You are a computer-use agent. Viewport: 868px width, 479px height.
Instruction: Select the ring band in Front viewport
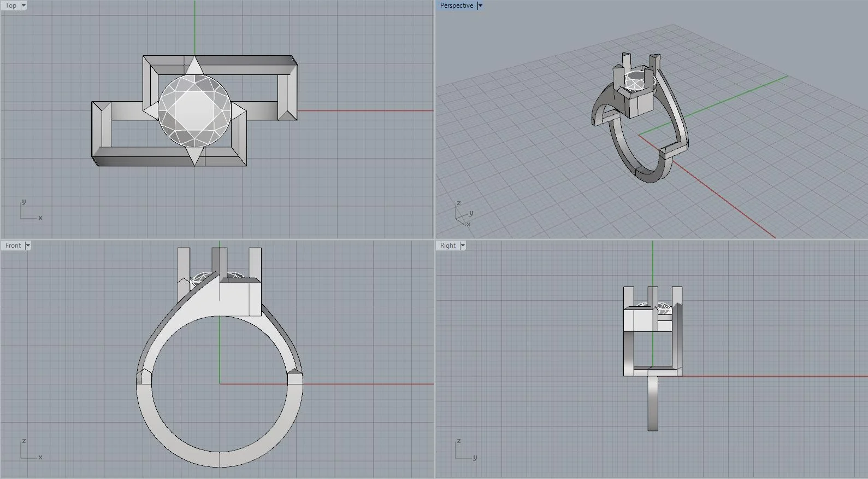[x=219, y=459]
